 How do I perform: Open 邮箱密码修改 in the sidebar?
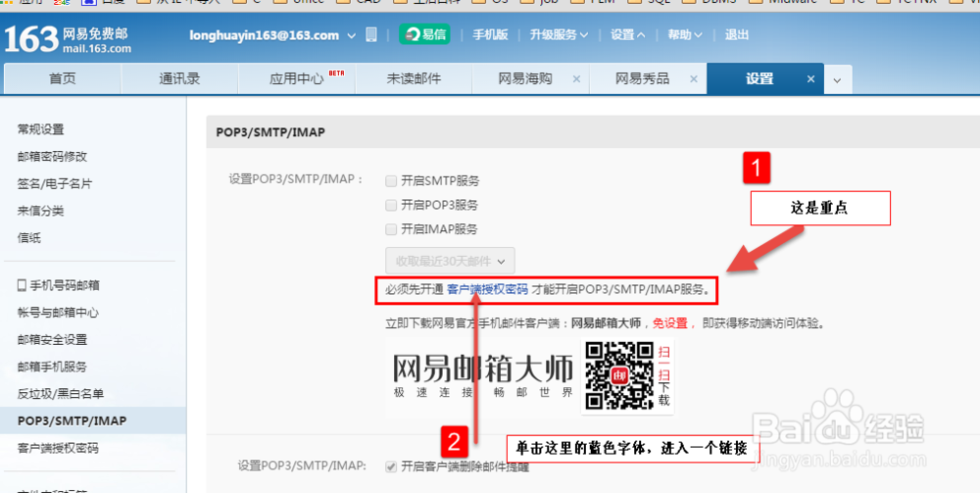(x=52, y=156)
